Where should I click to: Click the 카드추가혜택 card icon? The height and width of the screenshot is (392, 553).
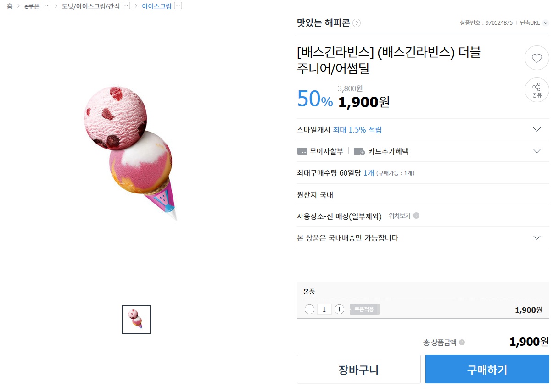click(x=359, y=151)
